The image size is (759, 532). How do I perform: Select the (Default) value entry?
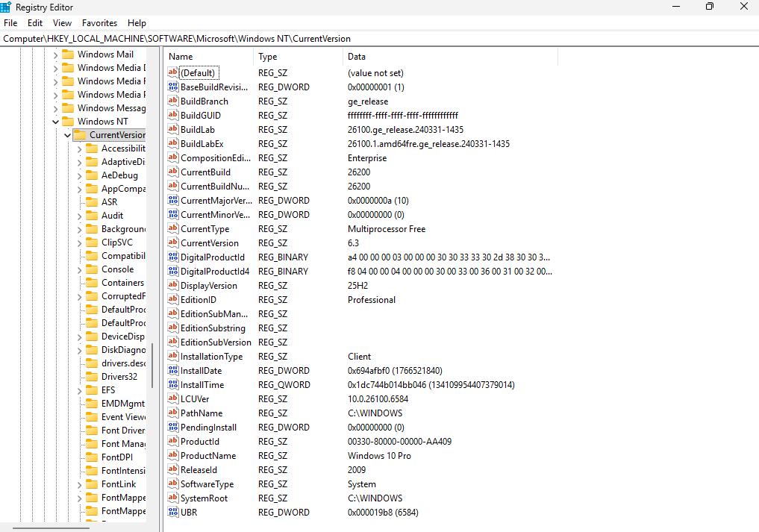pyautogui.click(x=199, y=73)
